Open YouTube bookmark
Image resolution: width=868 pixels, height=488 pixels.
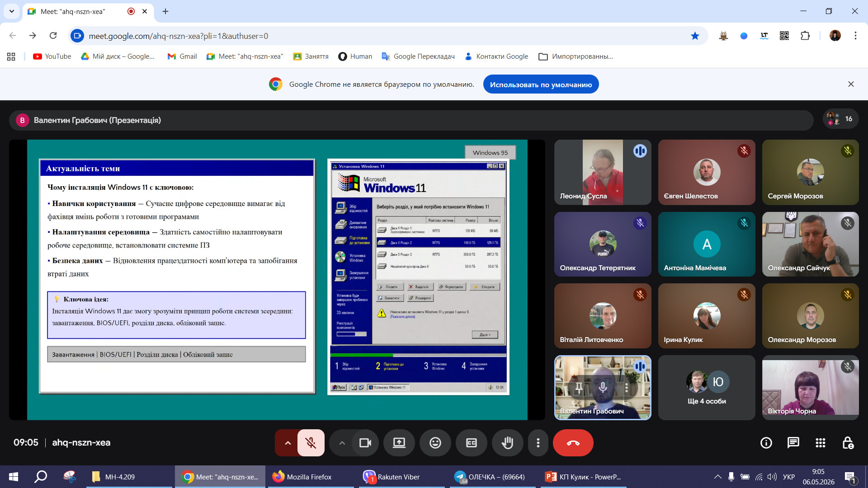click(52, 56)
